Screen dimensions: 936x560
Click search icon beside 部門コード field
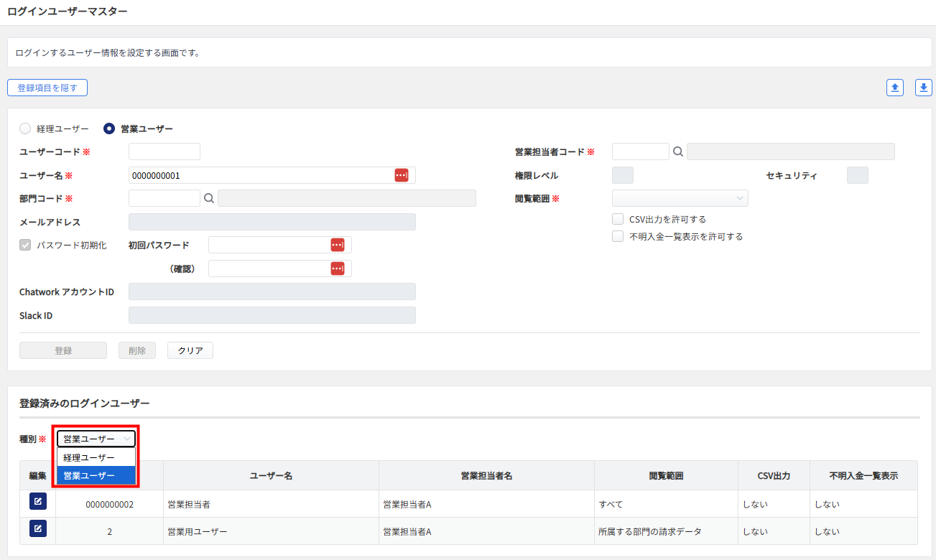tap(209, 199)
